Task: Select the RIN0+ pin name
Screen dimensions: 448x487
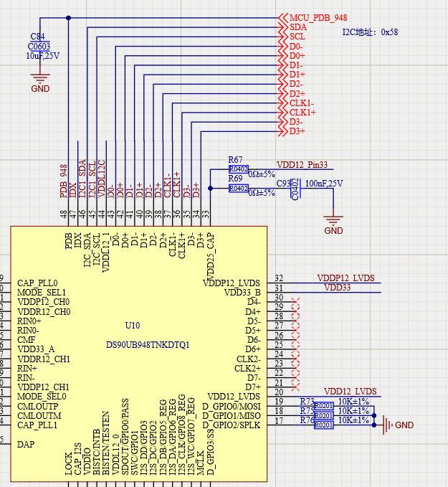Action: point(29,321)
